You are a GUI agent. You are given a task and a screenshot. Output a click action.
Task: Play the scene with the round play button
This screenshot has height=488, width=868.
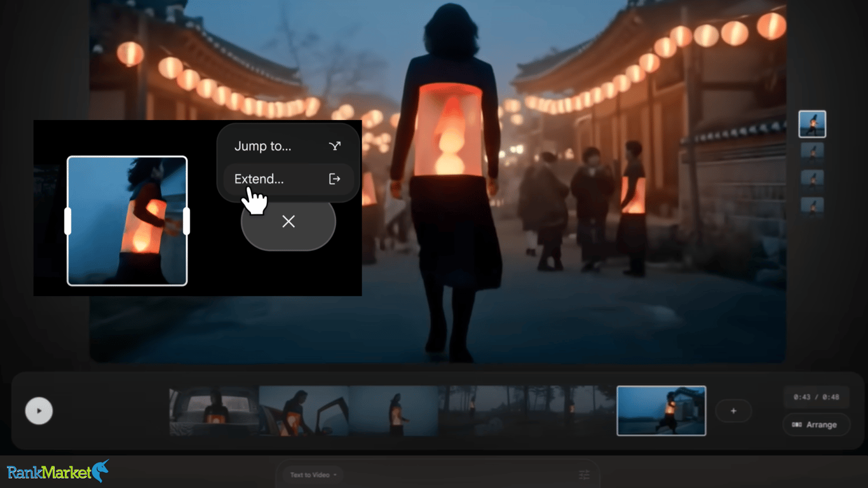[x=39, y=411]
